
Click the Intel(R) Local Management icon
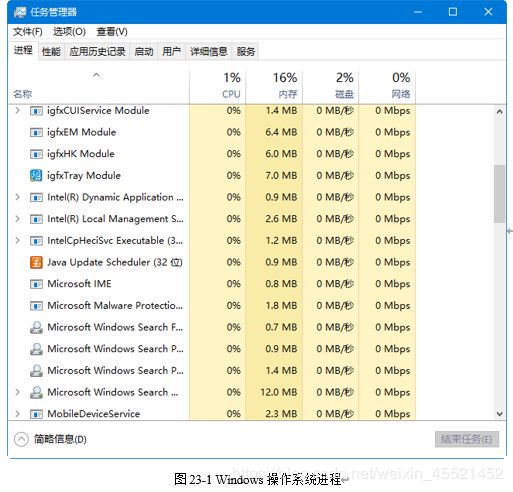coord(36,219)
